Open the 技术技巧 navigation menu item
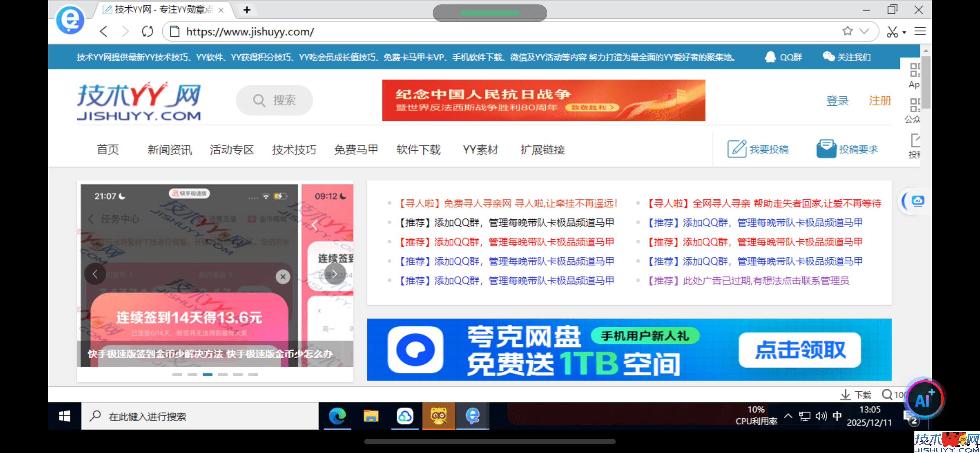This screenshot has width=980, height=453. coord(294,150)
